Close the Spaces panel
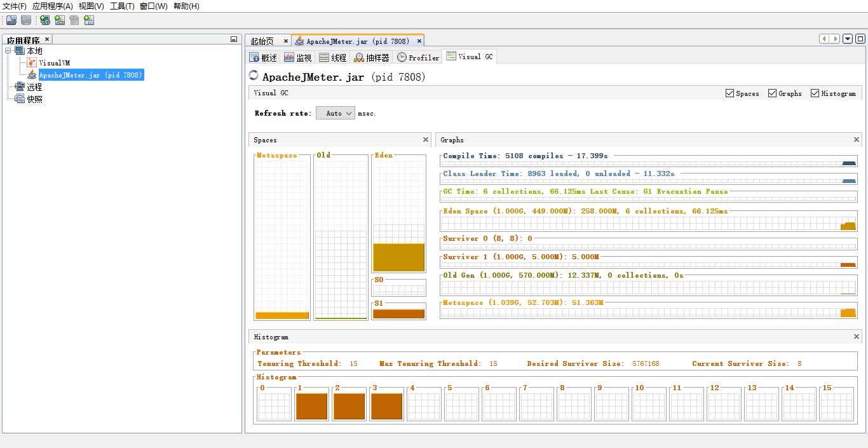This screenshot has width=868, height=448. (426, 140)
